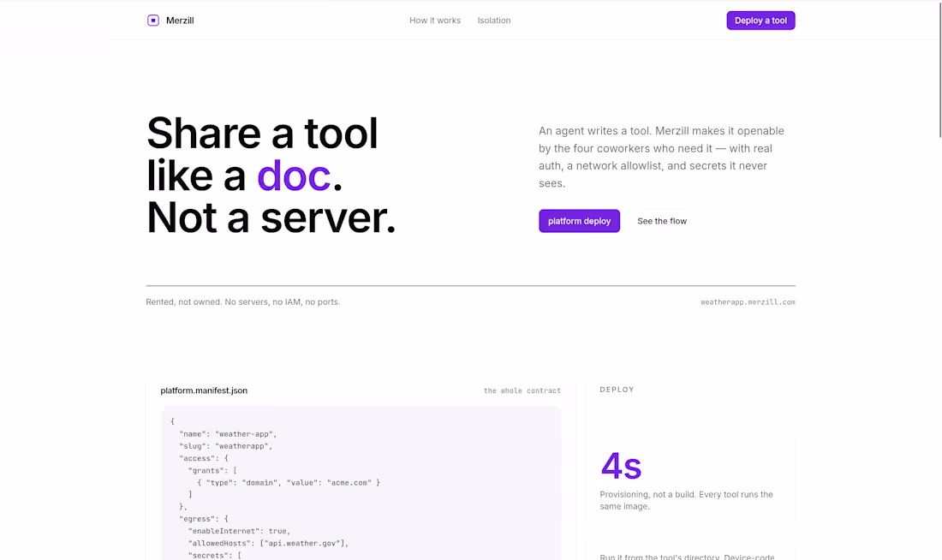
Task: Click 'the whole contract' label
Action: 522,390
